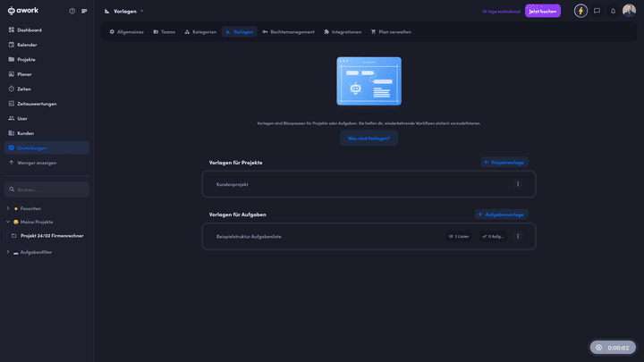Open the notifications bell
The image size is (644, 362).
[614, 11]
